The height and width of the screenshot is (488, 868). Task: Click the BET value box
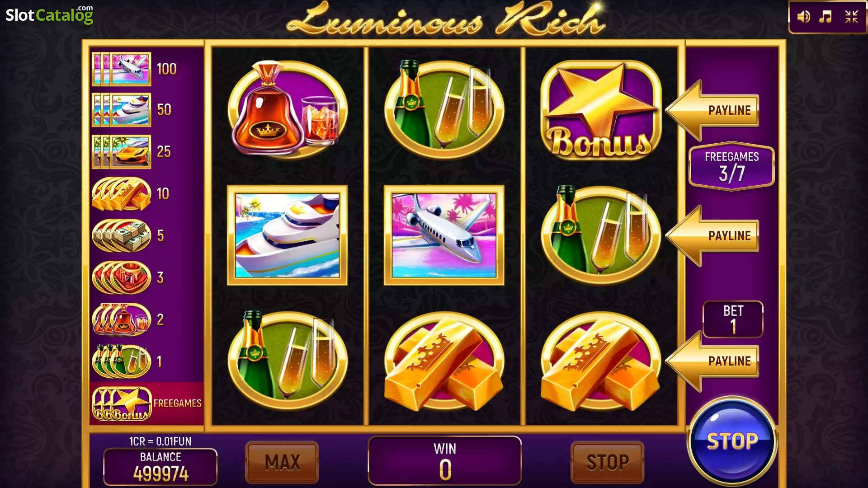(x=733, y=319)
